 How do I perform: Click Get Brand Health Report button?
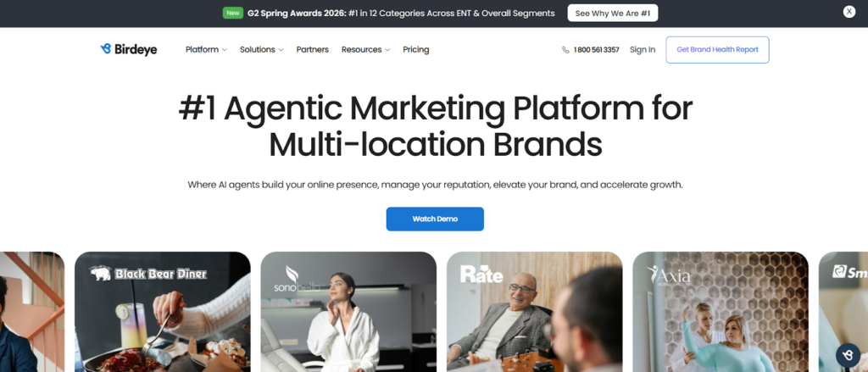point(717,50)
